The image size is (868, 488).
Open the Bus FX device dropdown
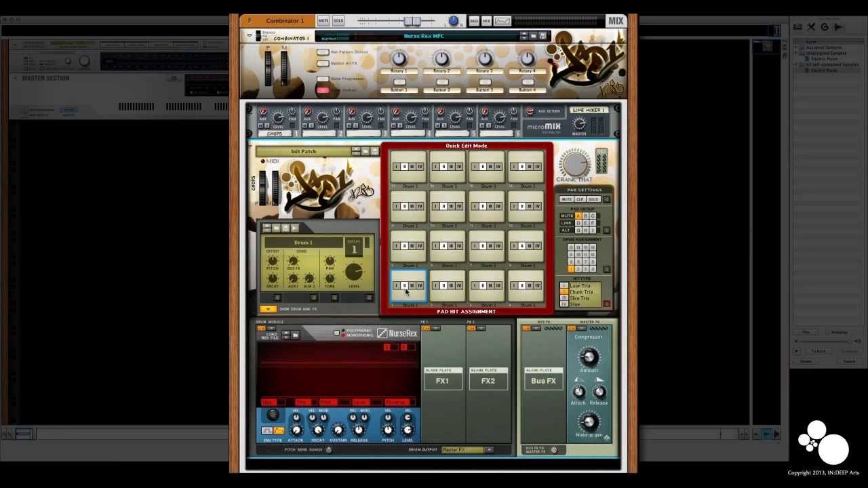point(536,328)
